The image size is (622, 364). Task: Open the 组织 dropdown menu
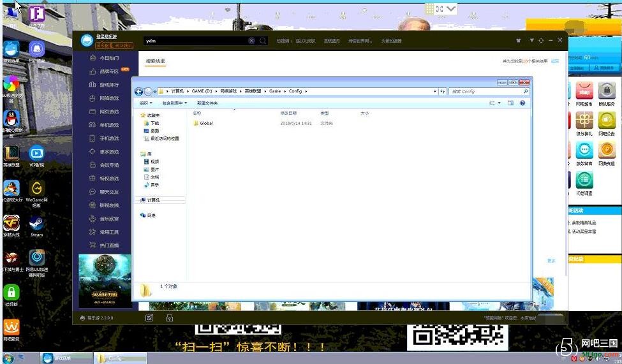[145, 103]
